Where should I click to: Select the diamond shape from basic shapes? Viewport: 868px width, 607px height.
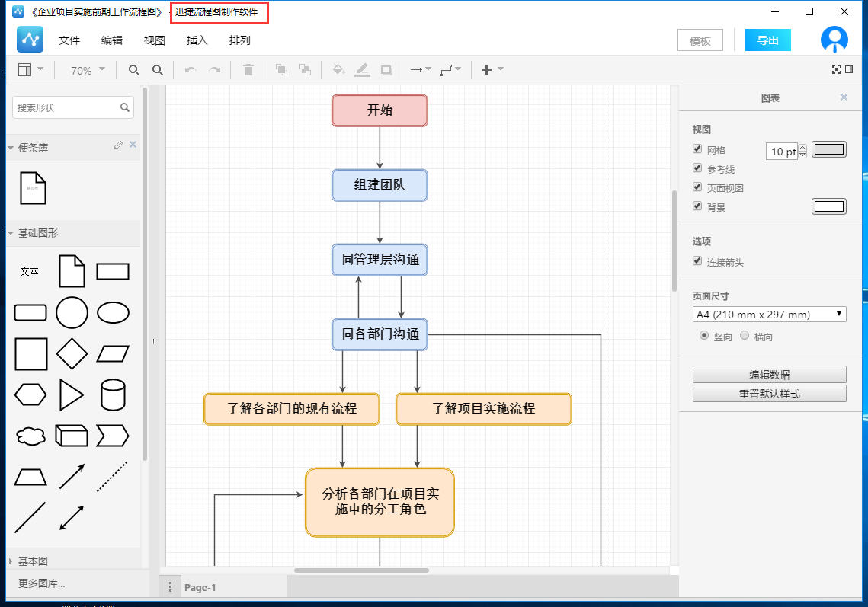72,354
